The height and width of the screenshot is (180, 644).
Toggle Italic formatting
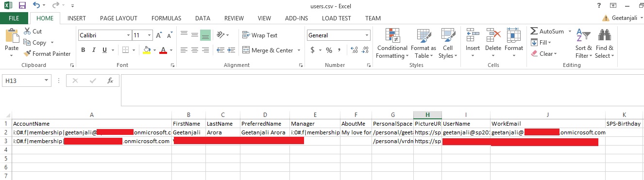[95, 50]
